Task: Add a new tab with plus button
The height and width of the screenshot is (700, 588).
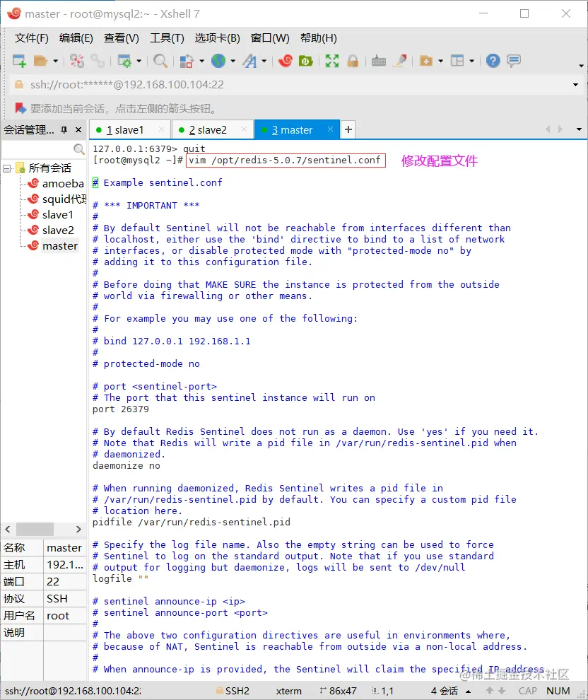Action: [x=348, y=129]
